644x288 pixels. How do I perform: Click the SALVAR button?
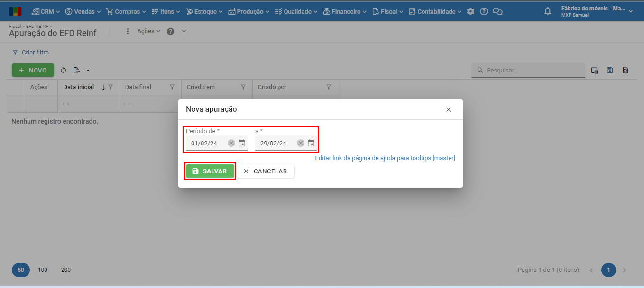point(210,171)
